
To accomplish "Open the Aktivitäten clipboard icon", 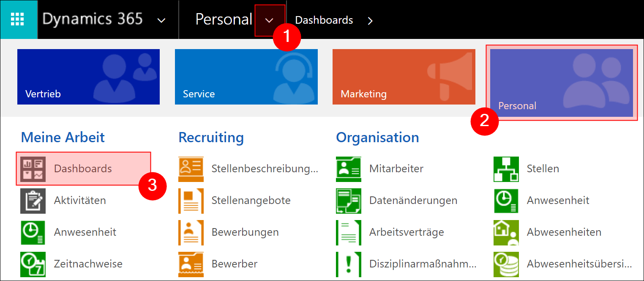I will tap(33, 201).
